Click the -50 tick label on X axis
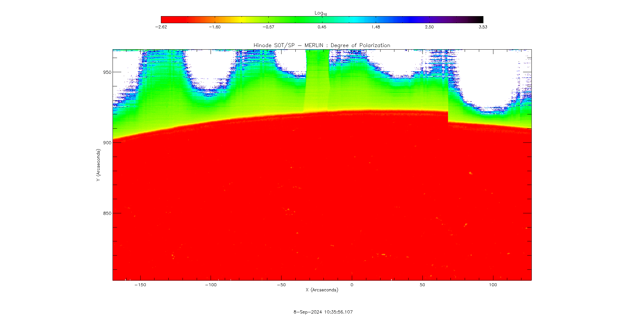Screen dimensions: 644x330 coord(281,285)
